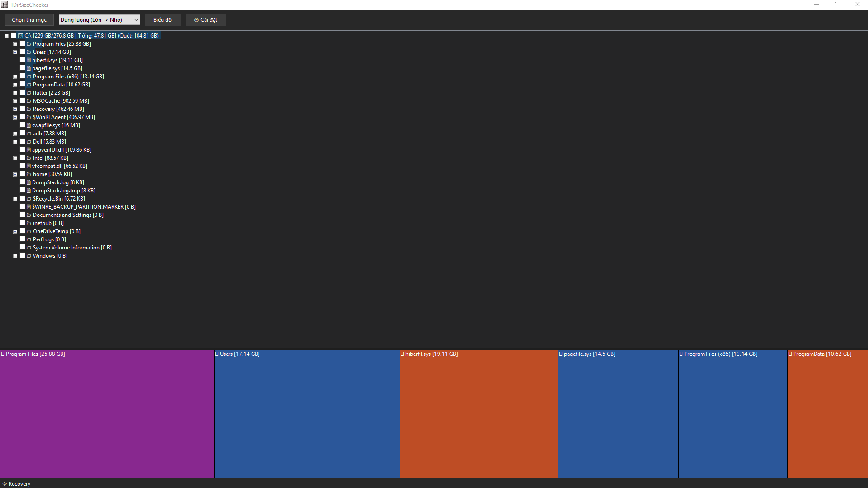Screen dimensions: 868x488
Task: Click the PerfLogs folder icon
Action: point(29,239)
